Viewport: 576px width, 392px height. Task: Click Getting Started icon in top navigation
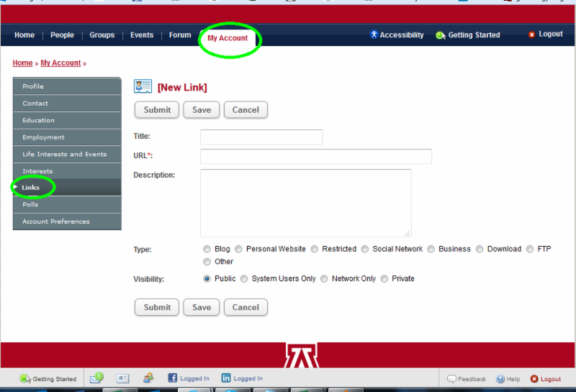point(440,35)
